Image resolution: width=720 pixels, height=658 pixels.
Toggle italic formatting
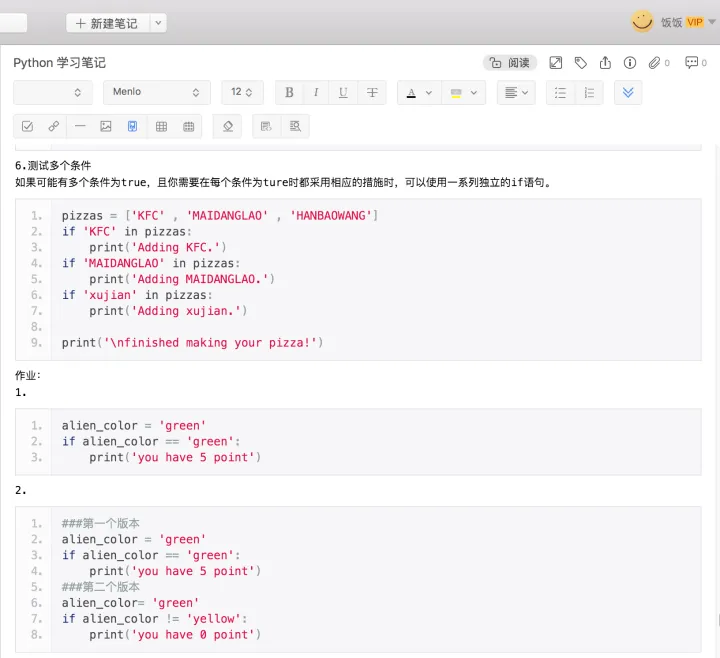[316, 92]
